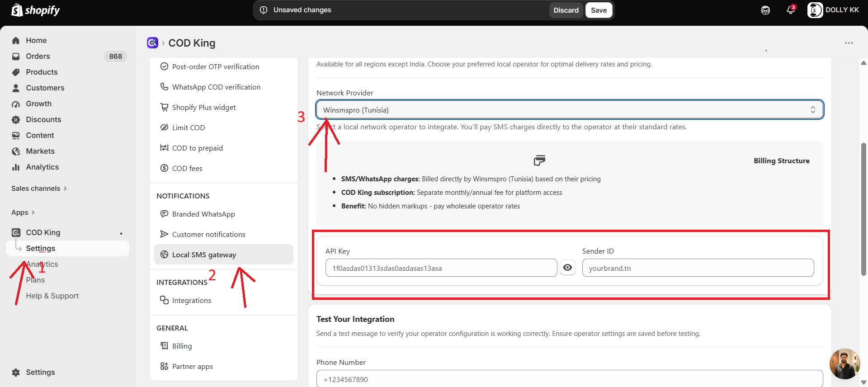Click the Growth gauge icon
The width and height of the screenshot is (868, 387).
pyautogui.click(x=16, y=104)
